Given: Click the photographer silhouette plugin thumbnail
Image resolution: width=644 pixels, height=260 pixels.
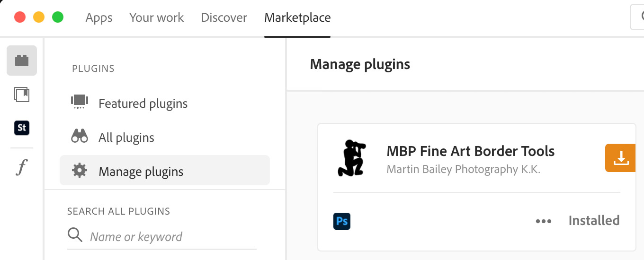Looking at the screenshot, I should 351,158.
